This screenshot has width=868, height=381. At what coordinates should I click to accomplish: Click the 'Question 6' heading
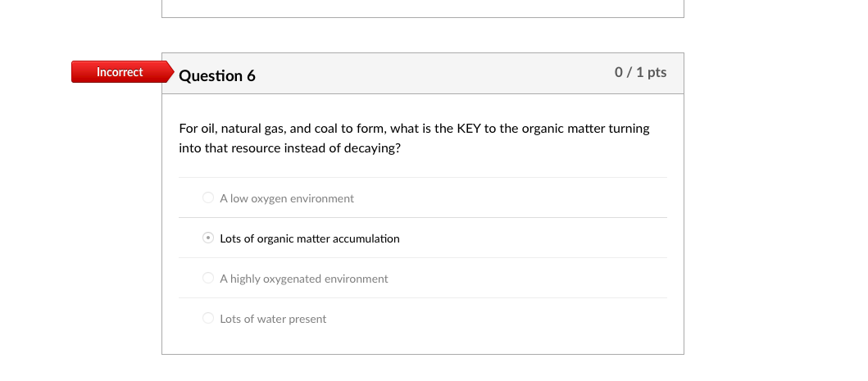point(217,76)
